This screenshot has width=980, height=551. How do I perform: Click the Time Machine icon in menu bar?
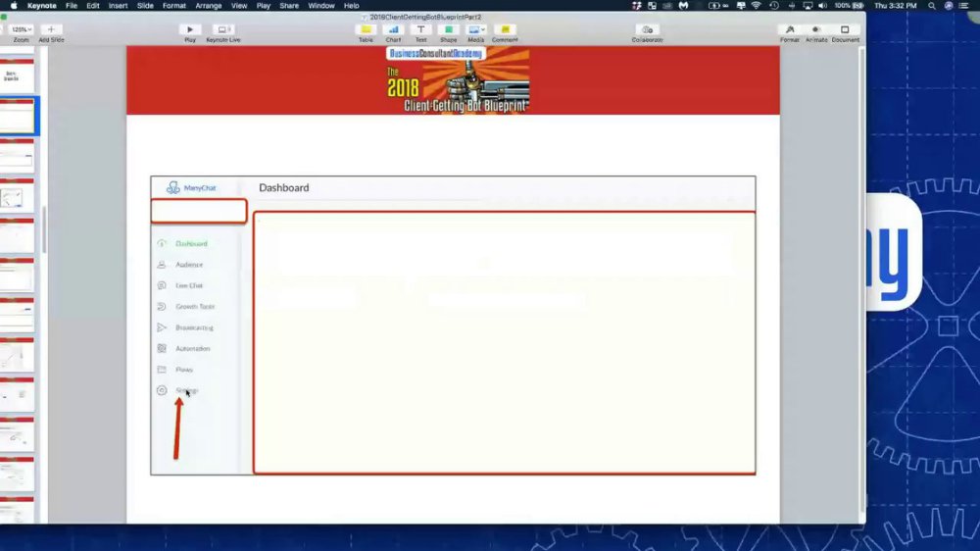(774, 6)
